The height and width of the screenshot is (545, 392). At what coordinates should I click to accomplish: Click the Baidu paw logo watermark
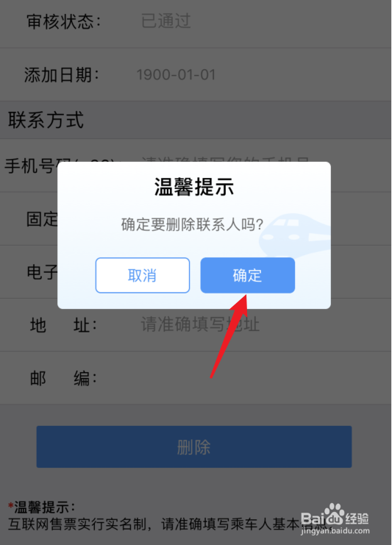pos(335,513)
